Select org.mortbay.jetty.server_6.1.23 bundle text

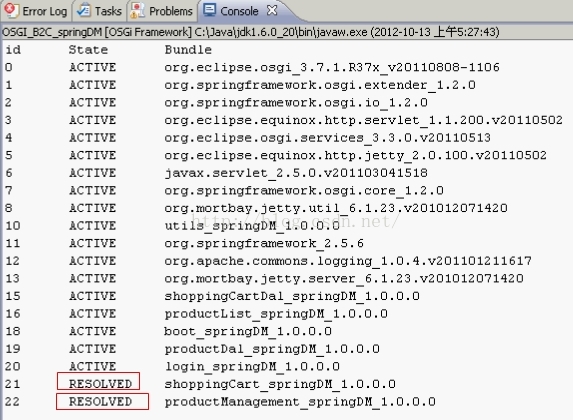[x=344, y=278]
